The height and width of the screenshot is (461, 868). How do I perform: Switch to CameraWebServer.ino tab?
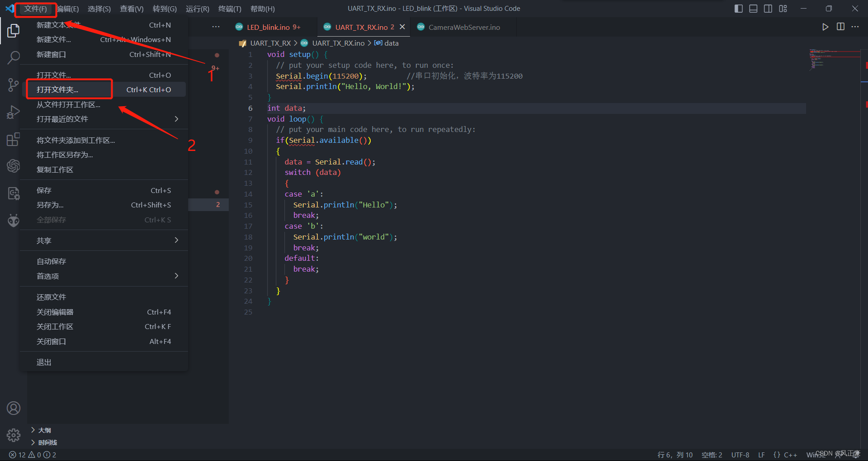[464, 27]
